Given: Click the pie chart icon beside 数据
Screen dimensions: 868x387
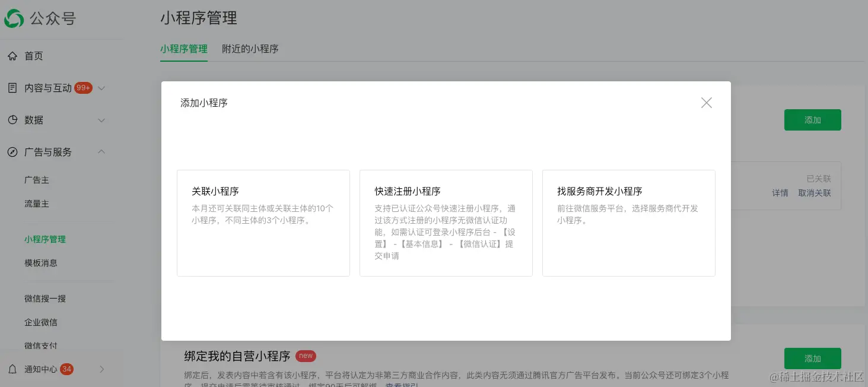Looking at the screenshot, I should pos(12,120).
